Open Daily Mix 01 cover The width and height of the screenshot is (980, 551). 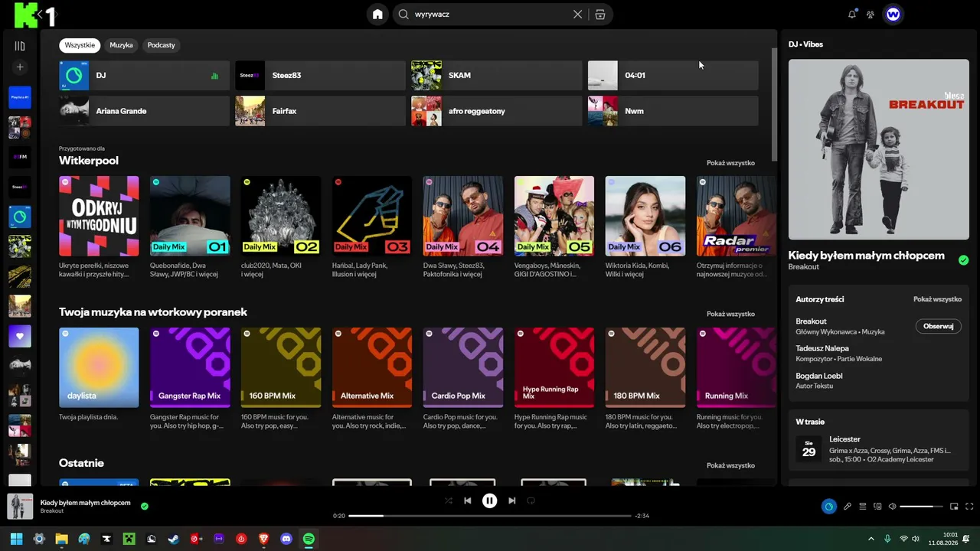[190, 216]
